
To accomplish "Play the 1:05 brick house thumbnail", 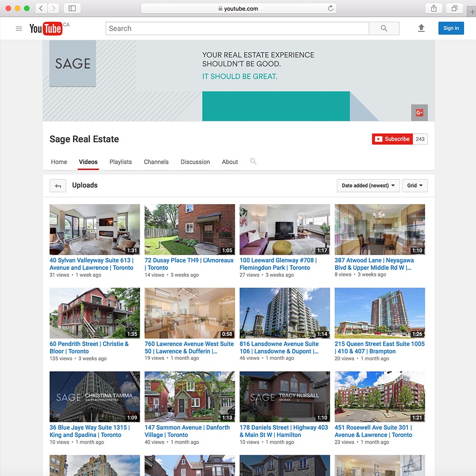I will pos(190,229).
